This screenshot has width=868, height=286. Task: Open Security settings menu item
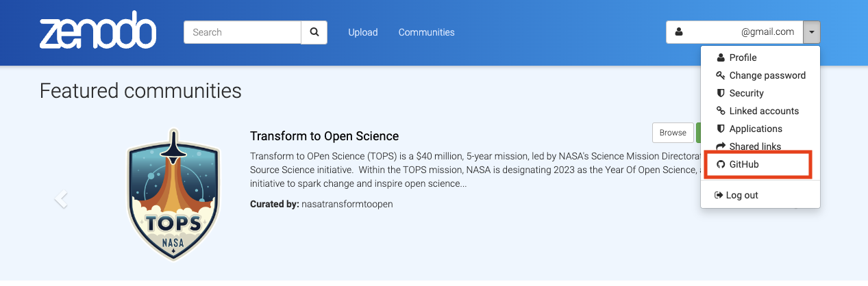[x=760, y=93]
